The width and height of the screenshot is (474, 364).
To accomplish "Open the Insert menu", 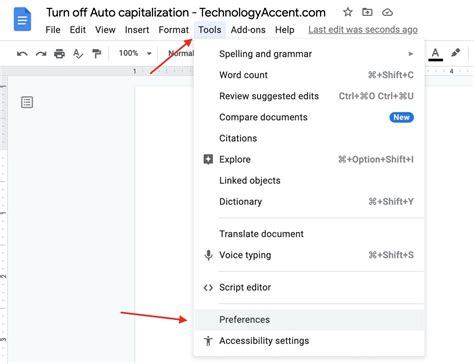I will (137, 30).
